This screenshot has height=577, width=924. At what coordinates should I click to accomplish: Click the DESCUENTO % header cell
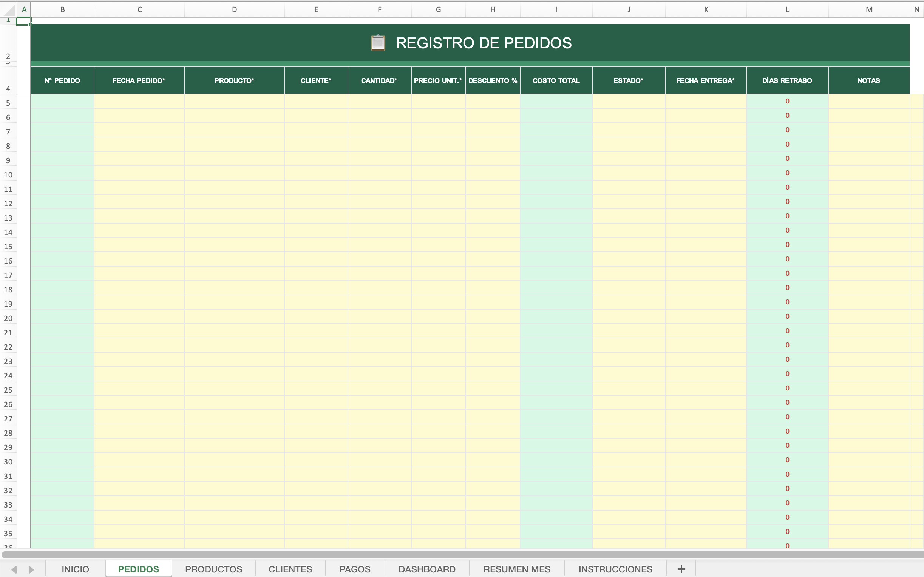(x=493, y=80)
